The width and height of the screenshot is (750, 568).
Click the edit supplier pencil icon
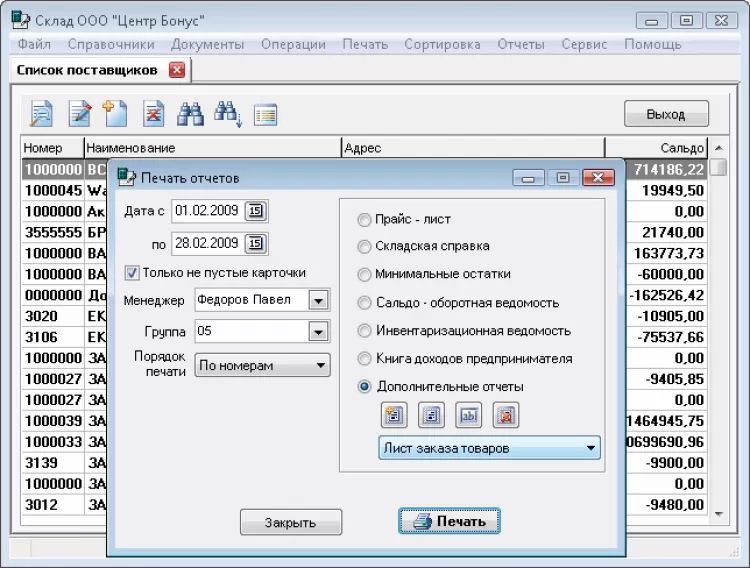tap(80, 114)
